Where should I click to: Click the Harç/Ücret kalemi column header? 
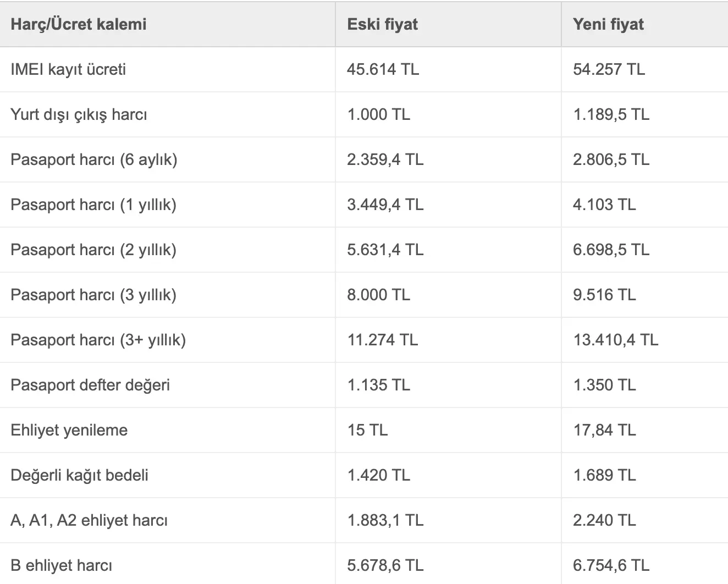click(x=79, y=24)
